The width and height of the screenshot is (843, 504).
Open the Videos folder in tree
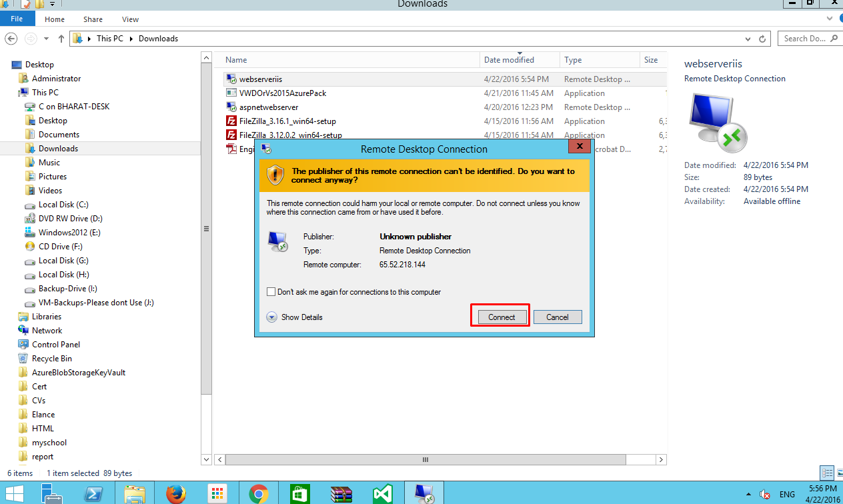point(50,191)
